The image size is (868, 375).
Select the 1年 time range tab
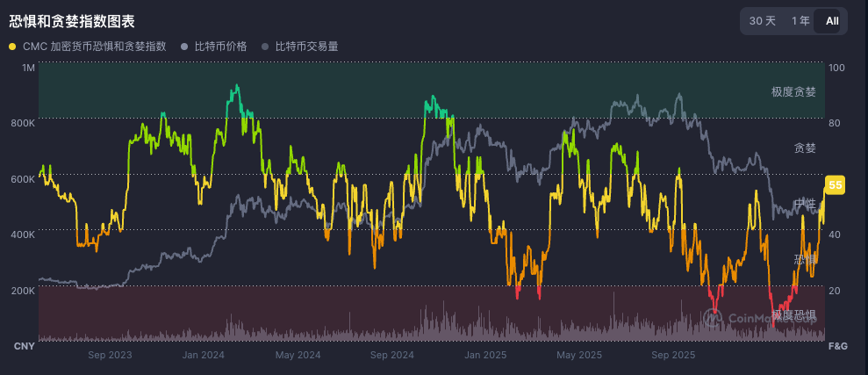point(800,21)
